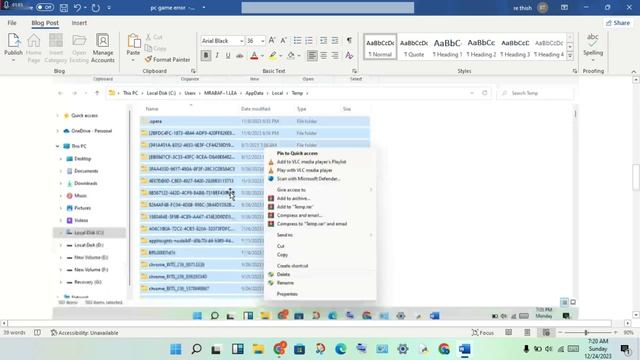Screen dimensions: 640x360
Task: Toggle the AutoSave switch
Action: tap(44, 7)
